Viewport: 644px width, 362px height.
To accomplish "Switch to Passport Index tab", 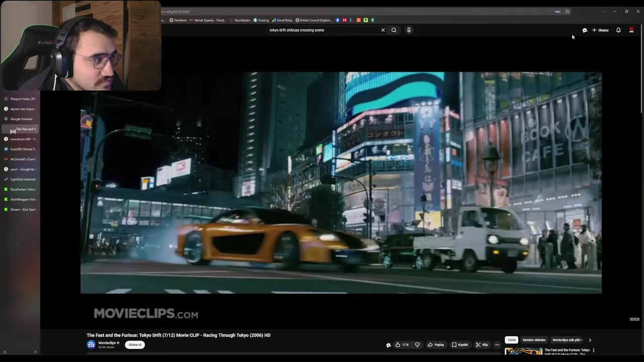I will [x=20, y=99].
